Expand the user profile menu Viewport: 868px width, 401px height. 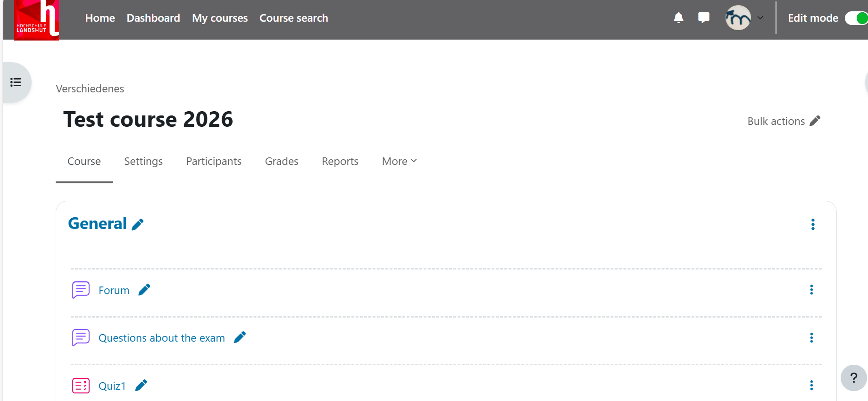tap(745, 18)
